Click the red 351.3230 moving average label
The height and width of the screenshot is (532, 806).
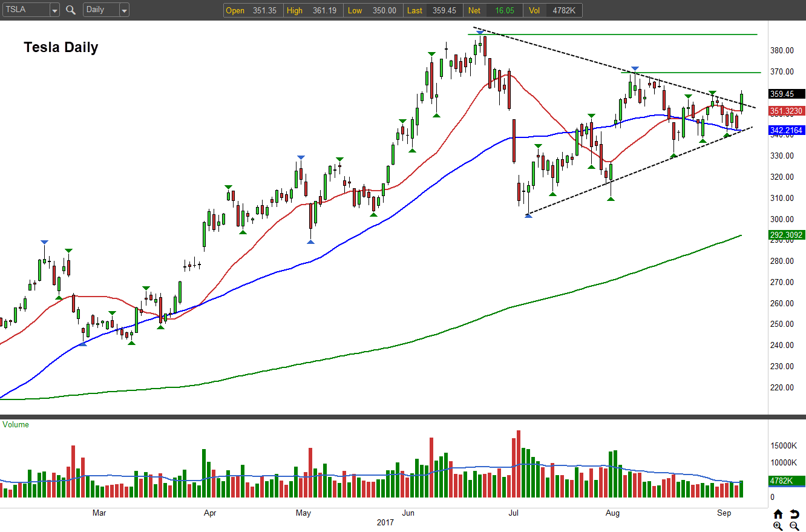(787, 111)
